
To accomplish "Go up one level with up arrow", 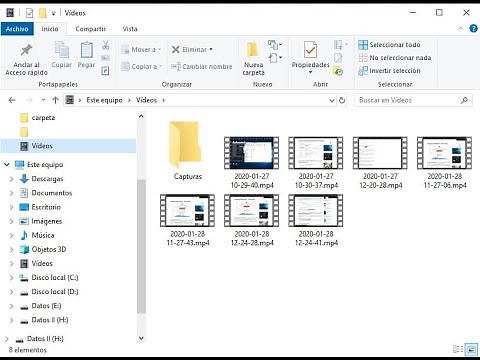I will point(55,100).
